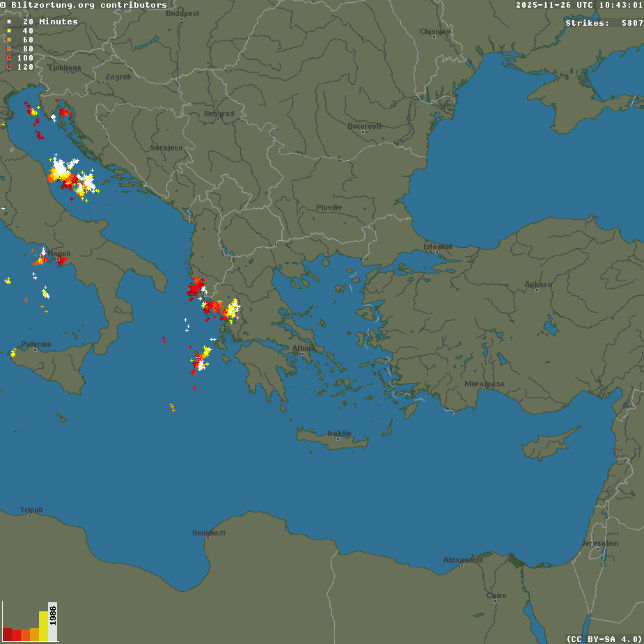
Task: Click the Athina city marker
Action: pyautogui.click(x=304, y=354)
